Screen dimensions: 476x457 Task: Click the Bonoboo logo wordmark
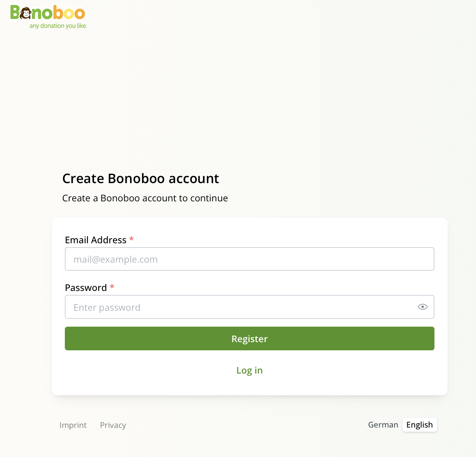[48, 13]
